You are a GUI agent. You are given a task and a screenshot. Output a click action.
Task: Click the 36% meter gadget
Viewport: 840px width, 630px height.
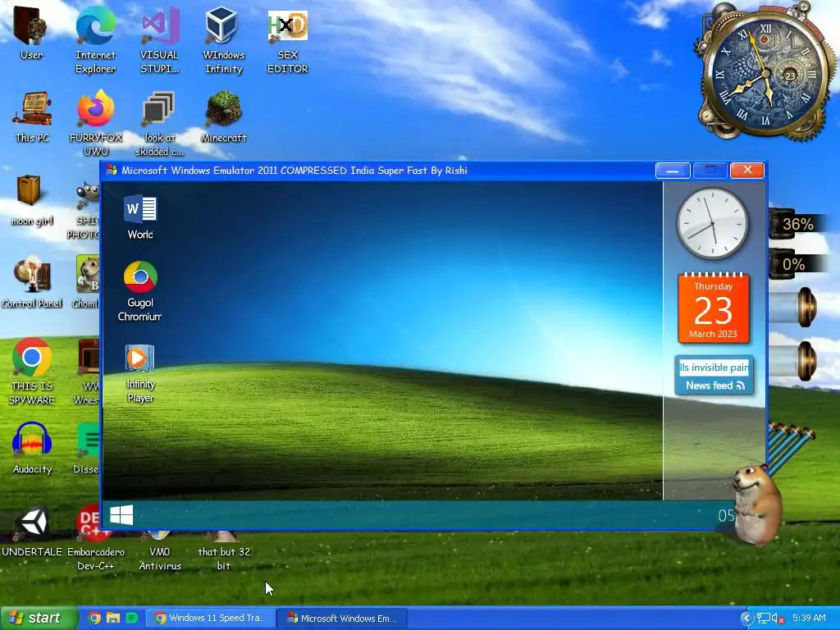[x=797, y=224]
